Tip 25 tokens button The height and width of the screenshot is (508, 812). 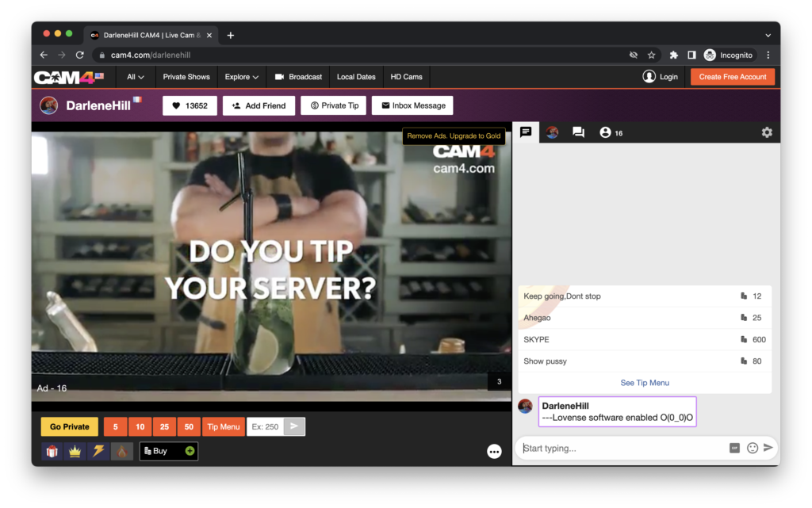tap(164, 427)
